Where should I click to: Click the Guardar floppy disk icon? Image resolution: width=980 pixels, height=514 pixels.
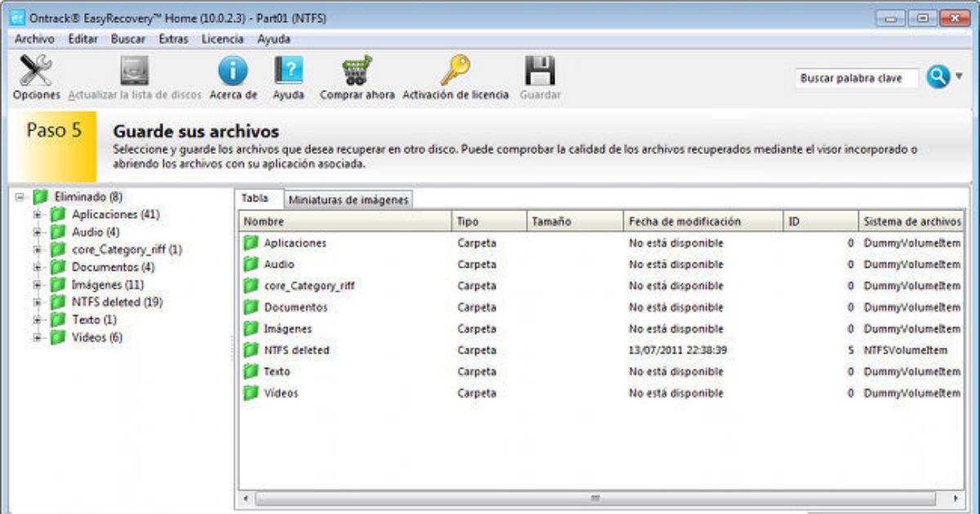point(540,71)
